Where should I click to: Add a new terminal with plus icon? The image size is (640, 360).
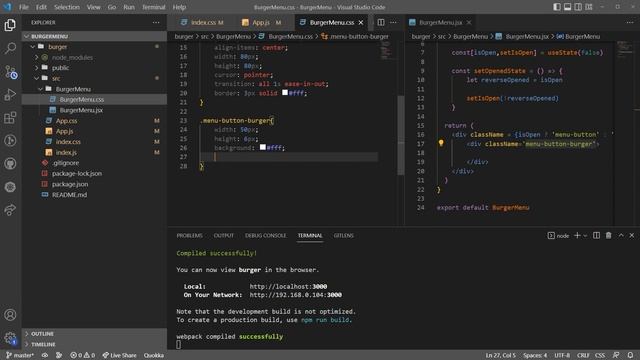click(577, 236)
